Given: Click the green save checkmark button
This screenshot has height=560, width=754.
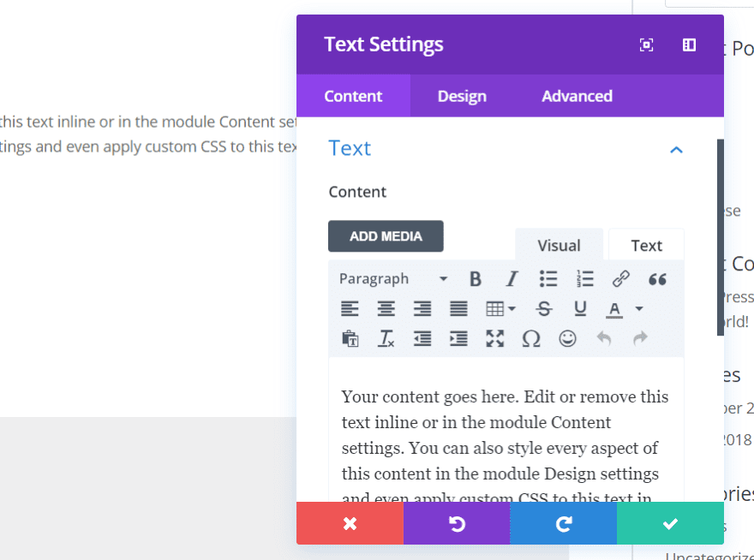Looking at the screenshot, I should coord(670,523).
